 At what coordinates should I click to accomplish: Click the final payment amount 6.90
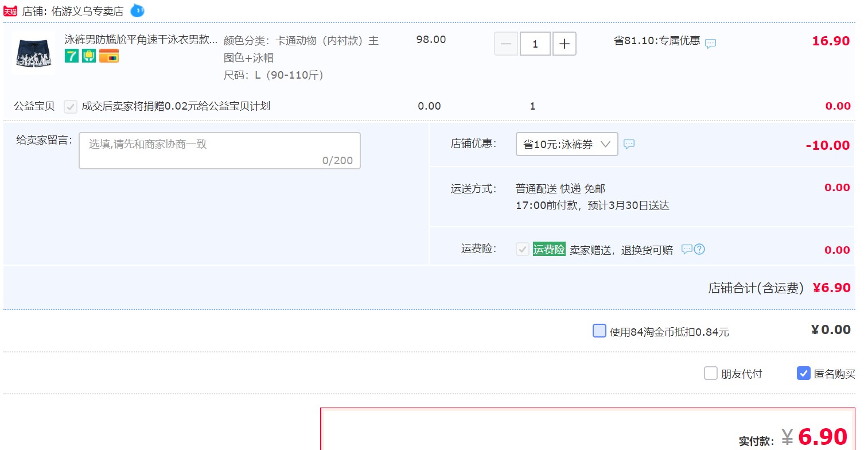[823, 437]
